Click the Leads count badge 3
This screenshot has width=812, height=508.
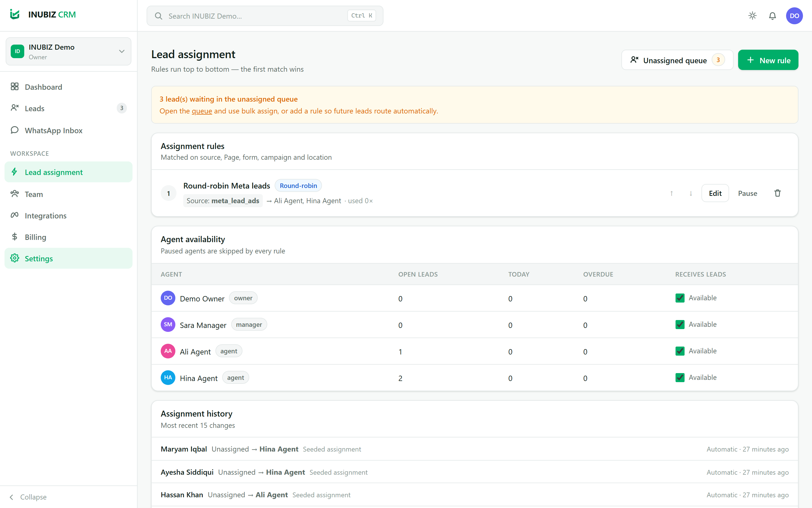[x=122, y=108]
